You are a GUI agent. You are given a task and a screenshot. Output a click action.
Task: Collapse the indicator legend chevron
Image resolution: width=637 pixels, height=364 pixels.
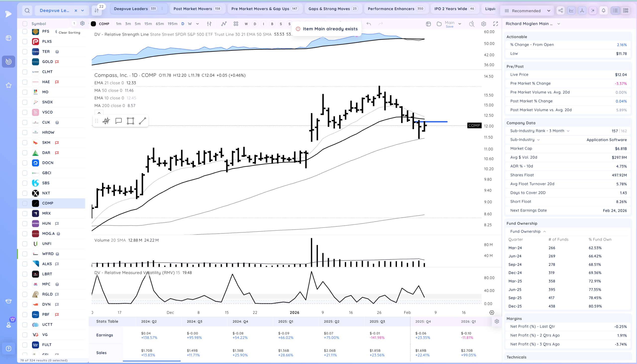99,113
